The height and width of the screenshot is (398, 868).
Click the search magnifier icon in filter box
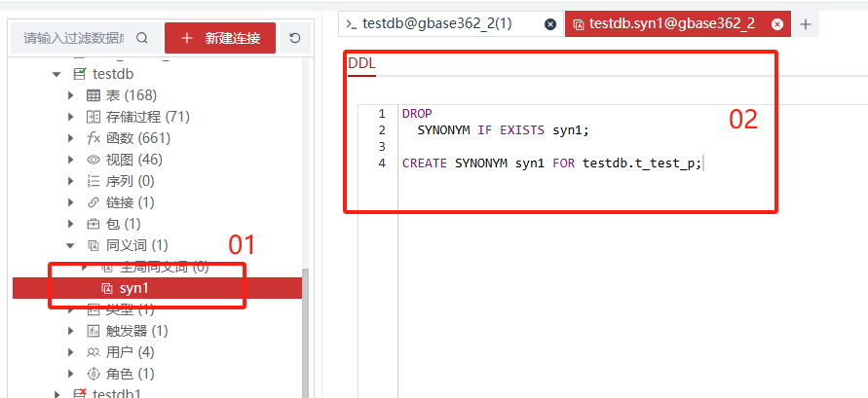pyautogui.click(x=142, y=38)
